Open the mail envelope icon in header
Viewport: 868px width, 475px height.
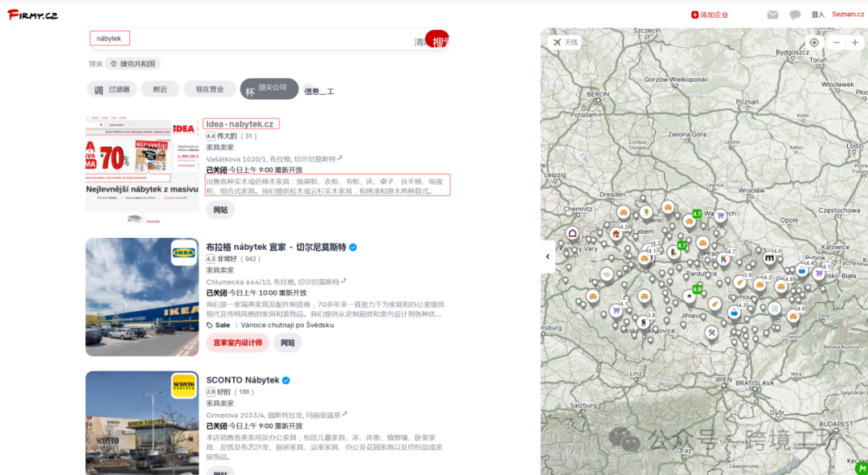click(772, 14)
